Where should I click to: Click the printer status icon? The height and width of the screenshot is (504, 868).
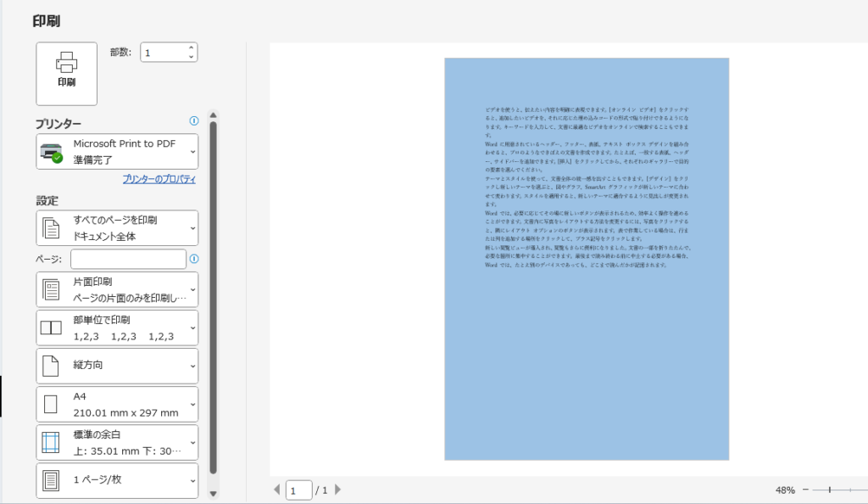click(x=52, y=153)
